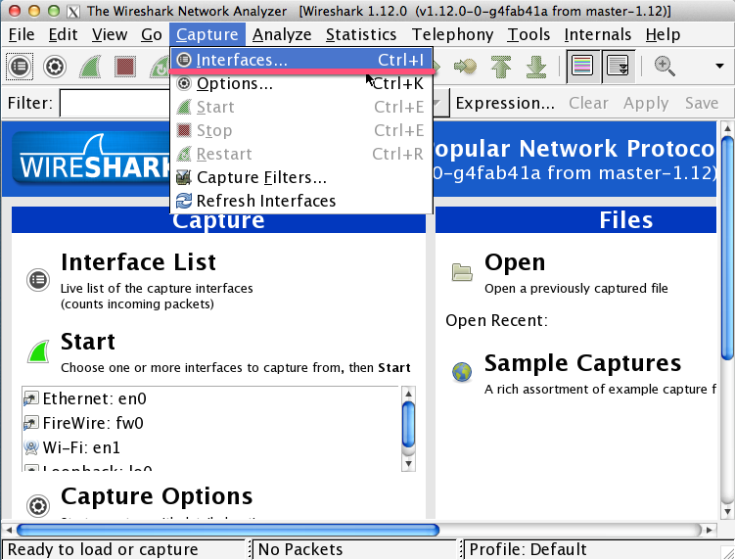Click the Interface List circular icon
This screenshot has height=560, width=735.
tap(38, 280)
